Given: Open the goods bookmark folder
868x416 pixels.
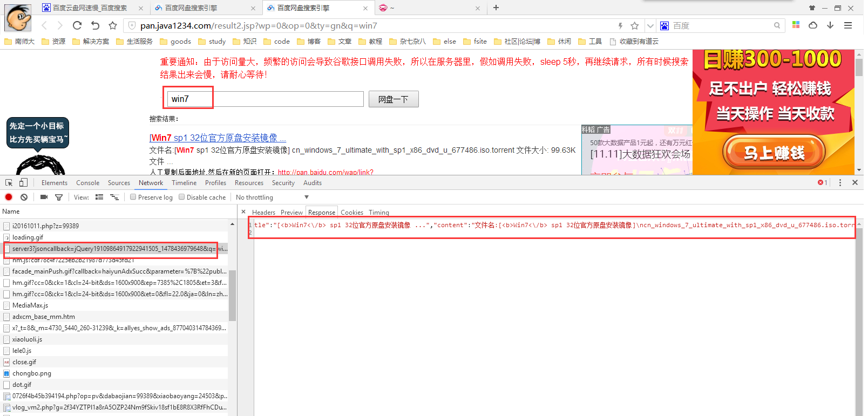Looking at the screenshot, I should (175, 42).
